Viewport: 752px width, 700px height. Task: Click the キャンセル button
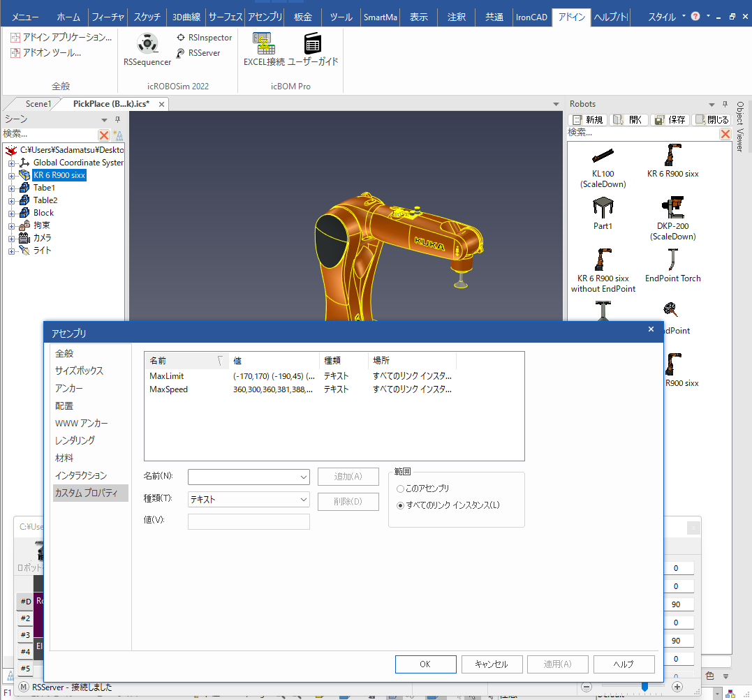(x=490, y=664)
